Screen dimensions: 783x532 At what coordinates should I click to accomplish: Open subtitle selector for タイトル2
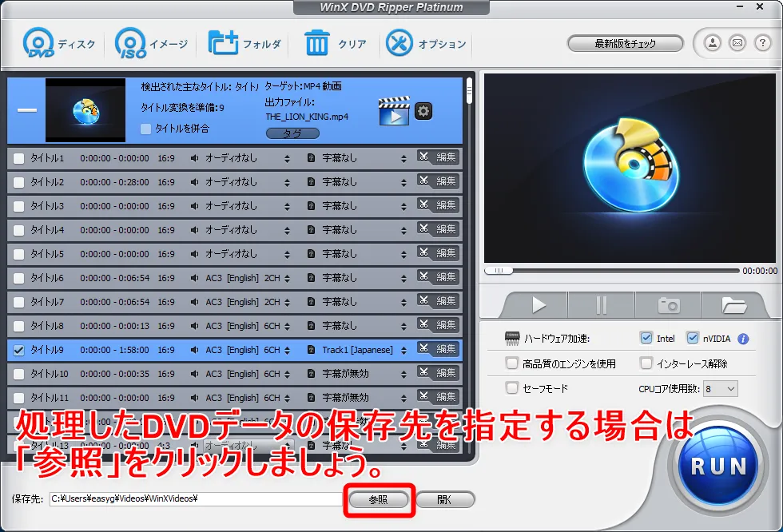point(403,183)
